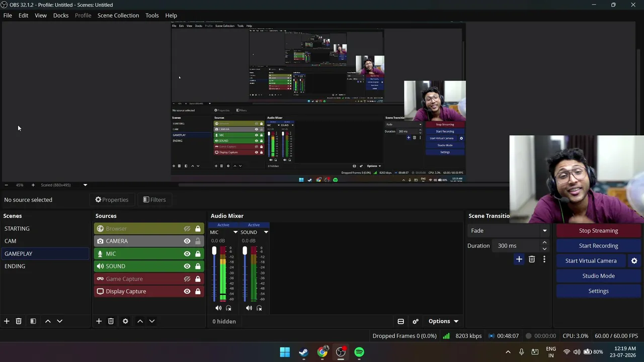
Task: Add a scene transition with the plus icon
Action: click(519, 259)
